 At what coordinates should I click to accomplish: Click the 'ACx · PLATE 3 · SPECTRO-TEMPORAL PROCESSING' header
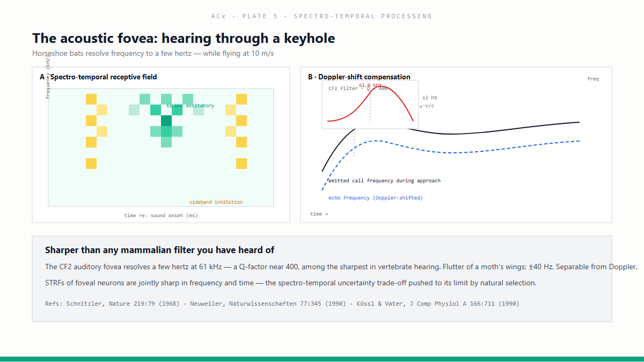pos(321,16)
